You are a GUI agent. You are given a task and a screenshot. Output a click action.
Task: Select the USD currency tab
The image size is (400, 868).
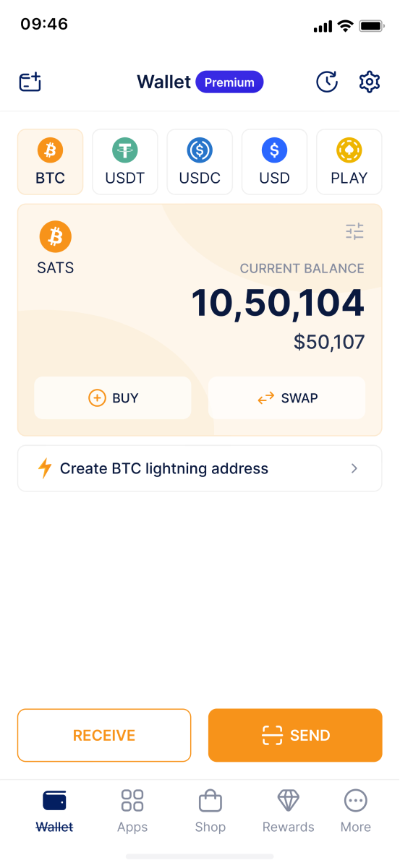coord(274,162)
